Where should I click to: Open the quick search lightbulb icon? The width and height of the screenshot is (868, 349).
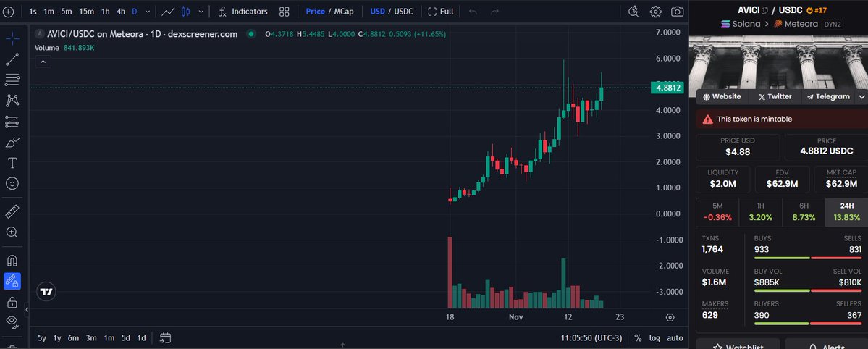click(x=634, y=11)
